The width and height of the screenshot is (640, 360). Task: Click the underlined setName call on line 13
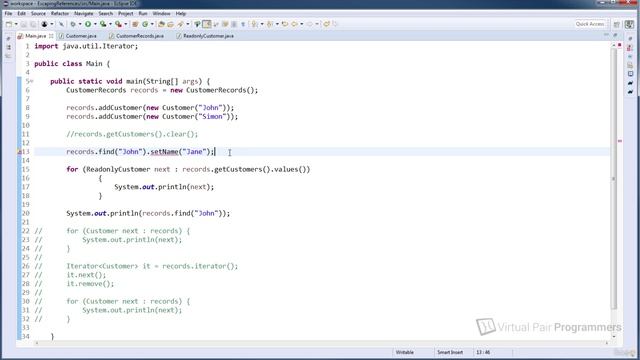pyautogui.click(x=164, y=152)
